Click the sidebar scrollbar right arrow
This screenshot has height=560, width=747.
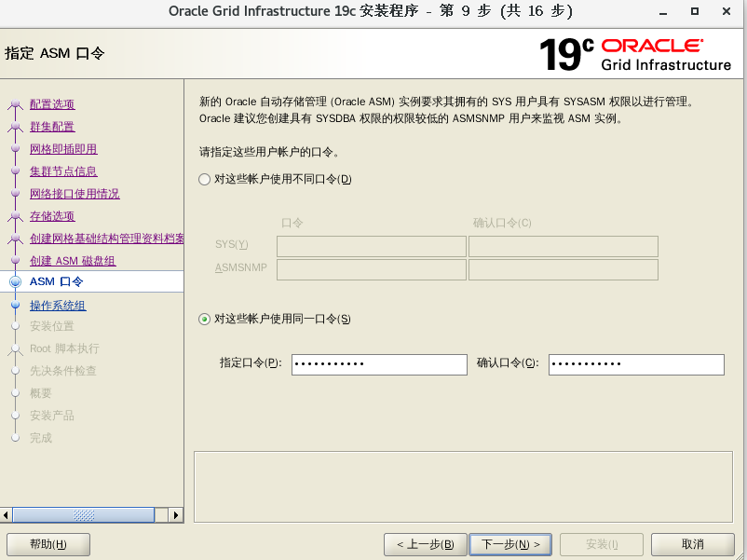(x=176, y=515)
